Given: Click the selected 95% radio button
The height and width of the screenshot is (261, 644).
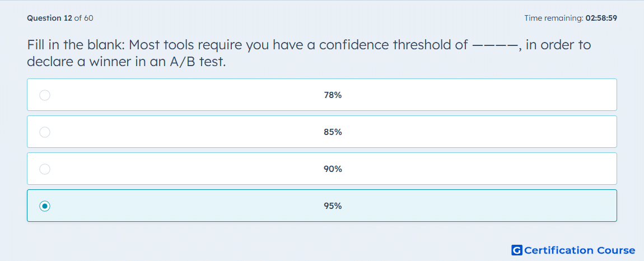Looking at the screenshot, I should [x=45, y=206].
